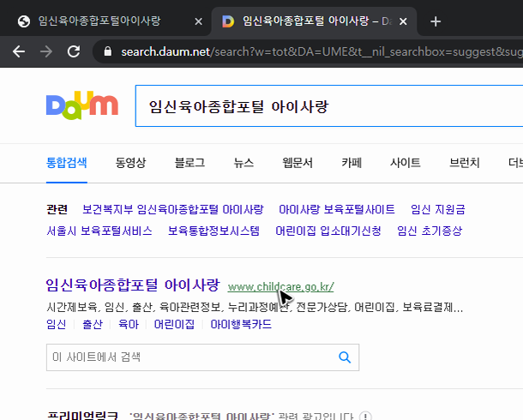This screenshot has height=420, width=523.
Task: Click the address bar URL
Action: [322, 51]
